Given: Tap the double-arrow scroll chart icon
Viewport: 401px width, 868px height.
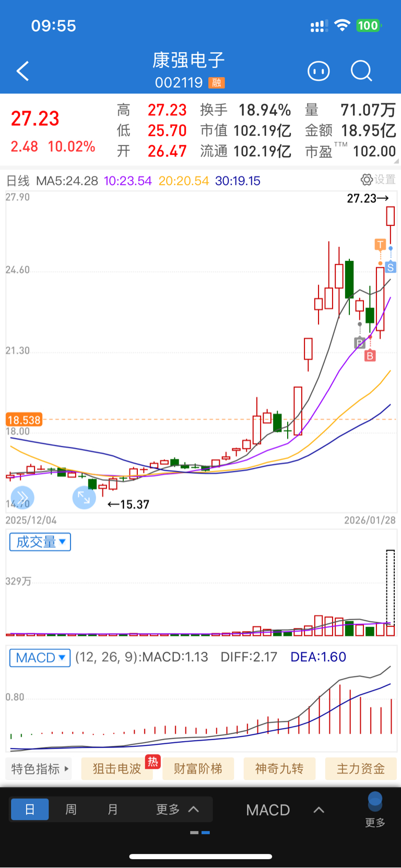Looking at the screenshot, I should coord(22,497).
